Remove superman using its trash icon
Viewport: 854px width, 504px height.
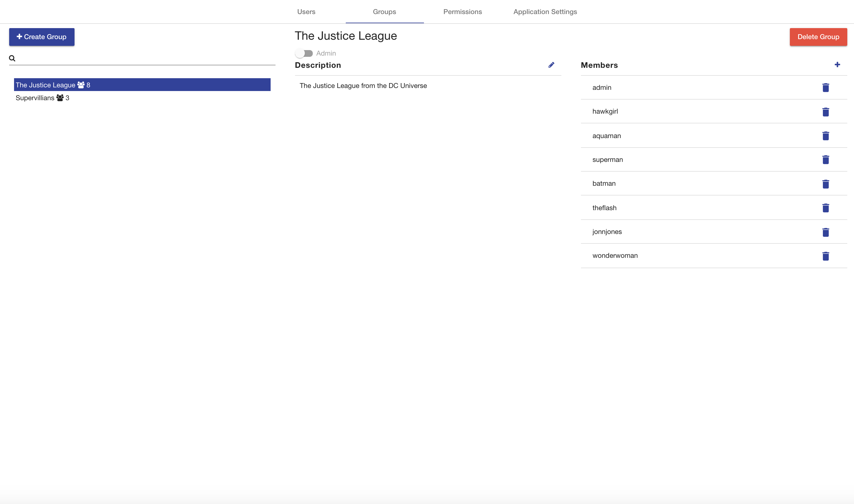(x=826, y=160)
